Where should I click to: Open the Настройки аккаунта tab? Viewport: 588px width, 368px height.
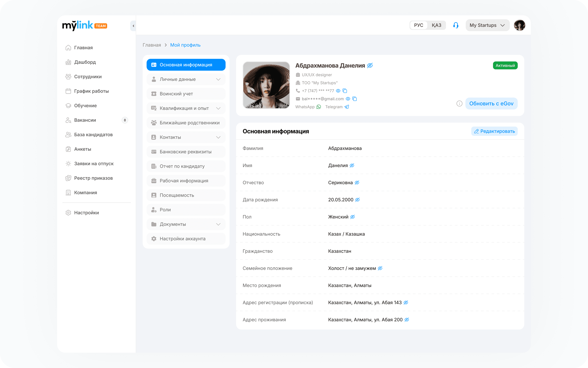(186, 239)
